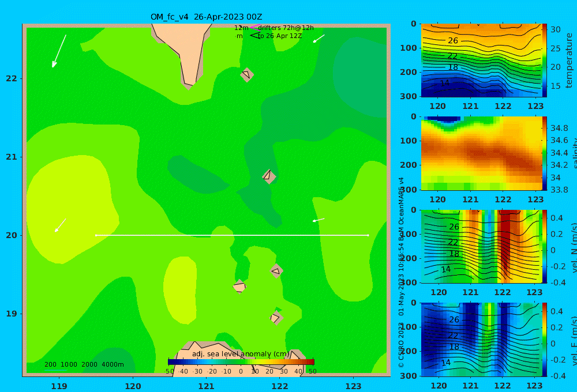Screen dimensions: 577x392
Task: Click the adj. sea level anomaly colorbar
Action: pos(241,362)
